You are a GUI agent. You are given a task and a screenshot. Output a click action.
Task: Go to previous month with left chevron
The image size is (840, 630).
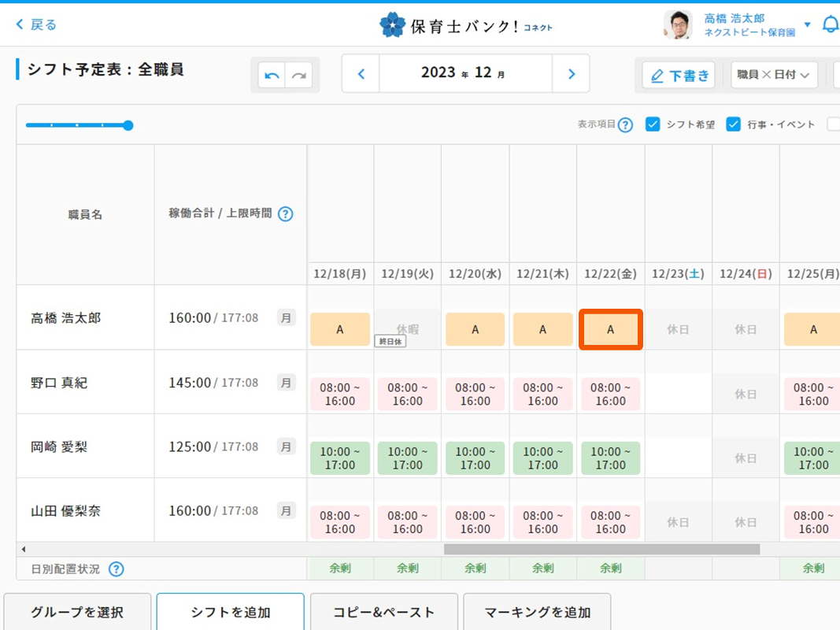click(361, 73)
